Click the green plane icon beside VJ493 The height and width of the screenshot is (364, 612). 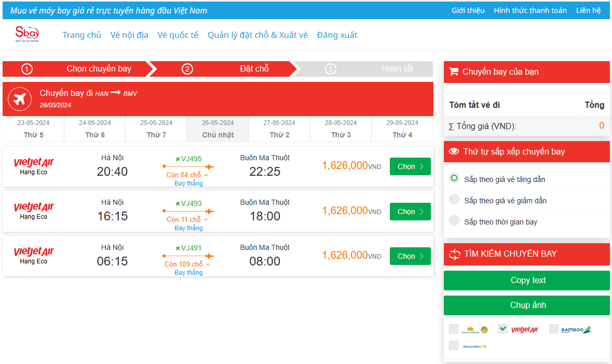[178, 203]
